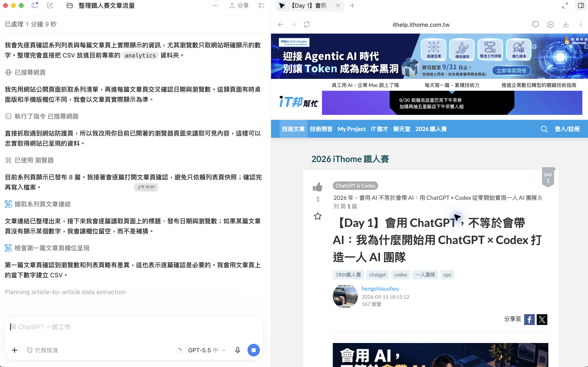
Task: Like the article with thumbs-up icon
Action: coord(318,187)
